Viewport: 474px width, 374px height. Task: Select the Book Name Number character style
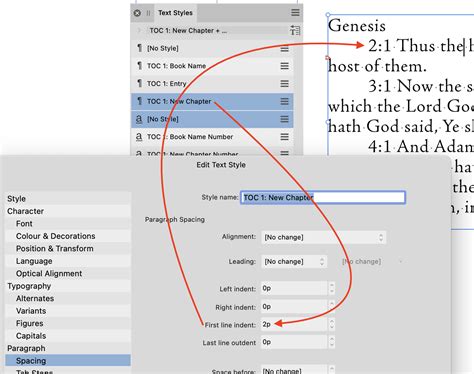212,137
